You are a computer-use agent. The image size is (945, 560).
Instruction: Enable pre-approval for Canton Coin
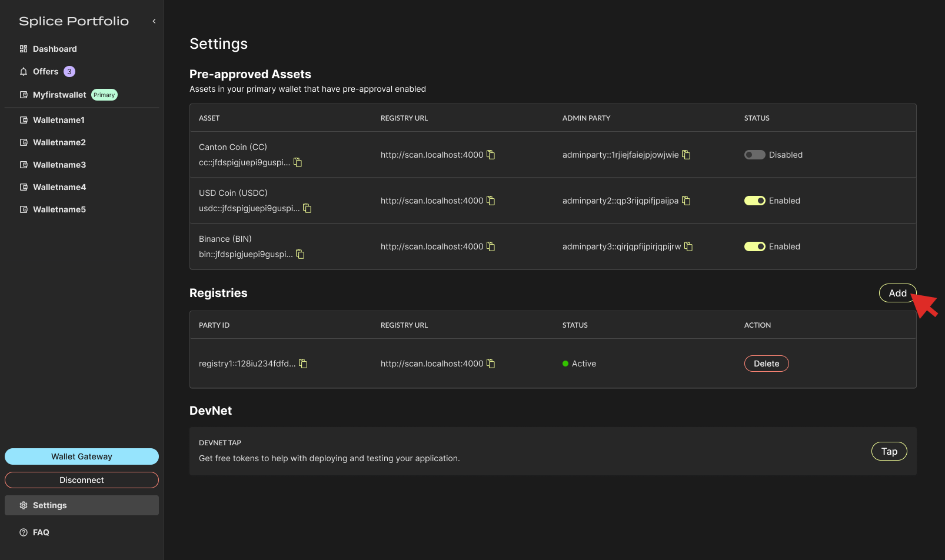pyautogui.click(x=755, y=155)
